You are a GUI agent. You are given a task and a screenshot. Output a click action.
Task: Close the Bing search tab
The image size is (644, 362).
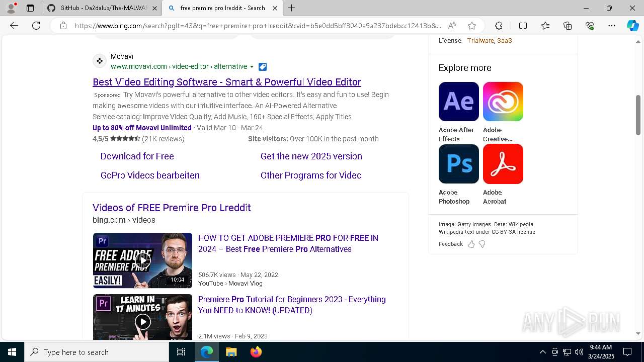[275, 8]
